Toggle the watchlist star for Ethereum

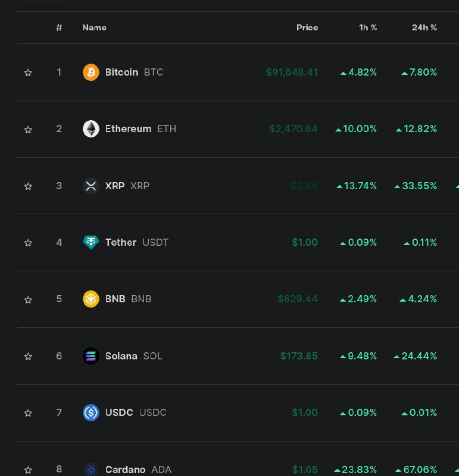(x=28, y=129)
